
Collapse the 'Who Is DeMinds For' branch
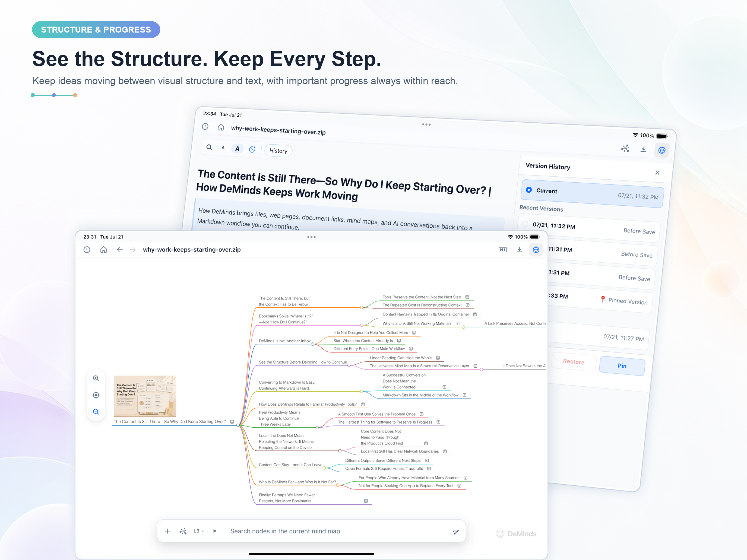tap(338, 485)
